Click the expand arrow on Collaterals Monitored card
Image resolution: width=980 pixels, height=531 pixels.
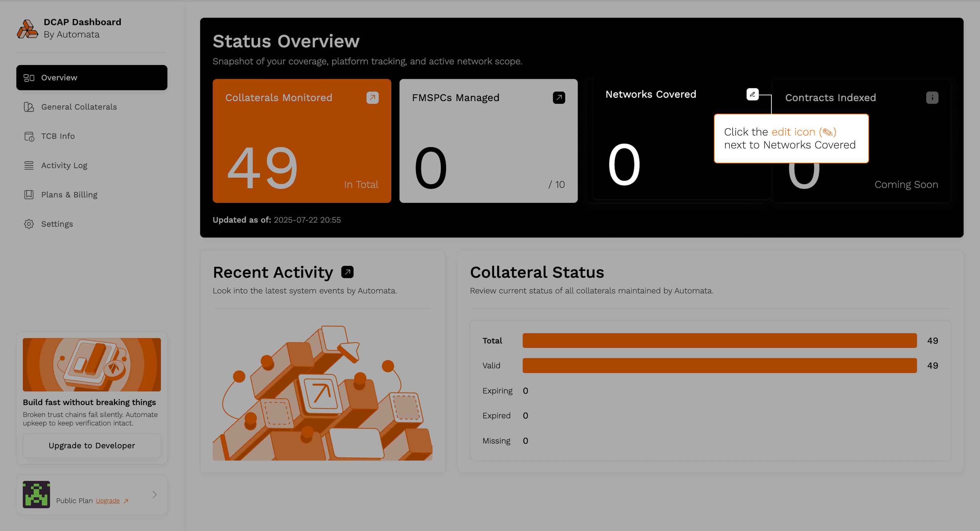(372, 98)
